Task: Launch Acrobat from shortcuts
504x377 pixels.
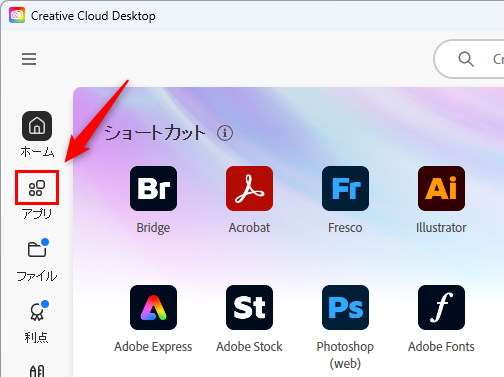Action: pyautogui.click(x=249, y=188)
